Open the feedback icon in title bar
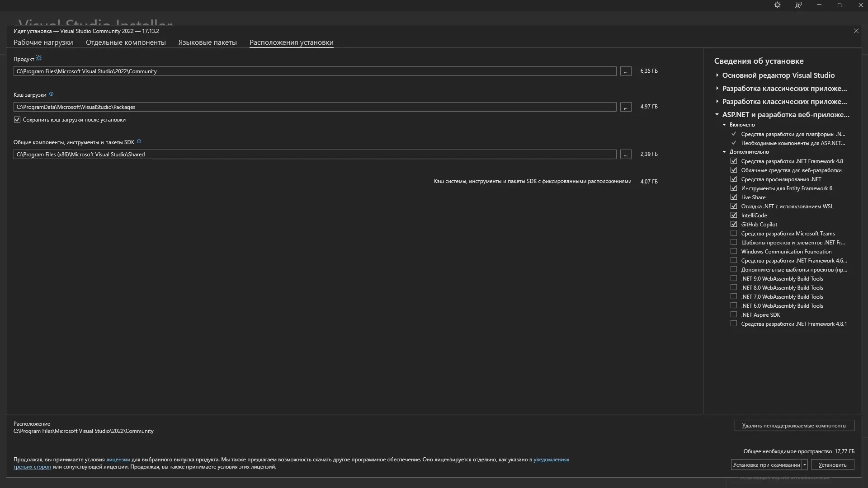Screen dimensions: 868x488 [798, 5]
